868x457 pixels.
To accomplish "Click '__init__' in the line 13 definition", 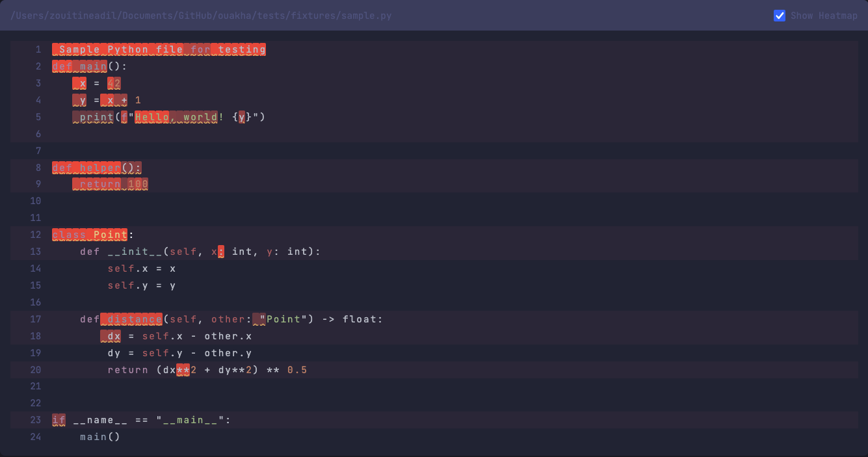I will [135, 252].
